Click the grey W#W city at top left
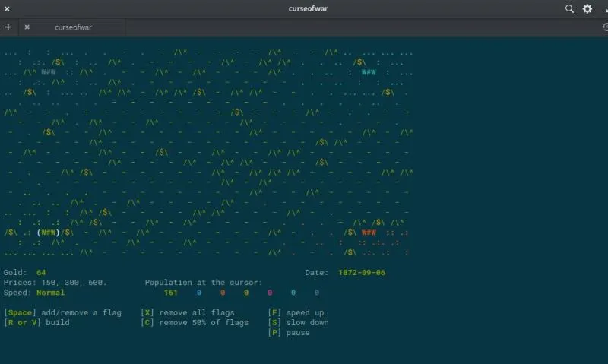 point(49,72)
